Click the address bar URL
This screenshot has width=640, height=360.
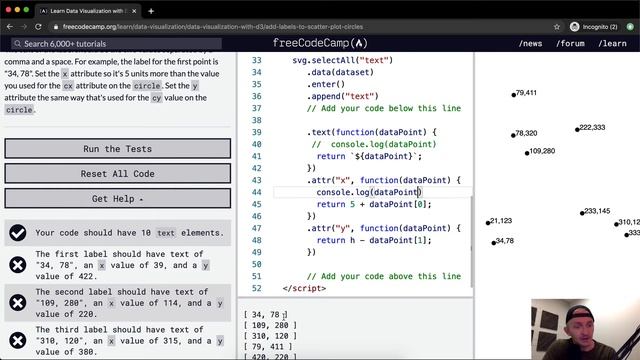tap(213, 27)
